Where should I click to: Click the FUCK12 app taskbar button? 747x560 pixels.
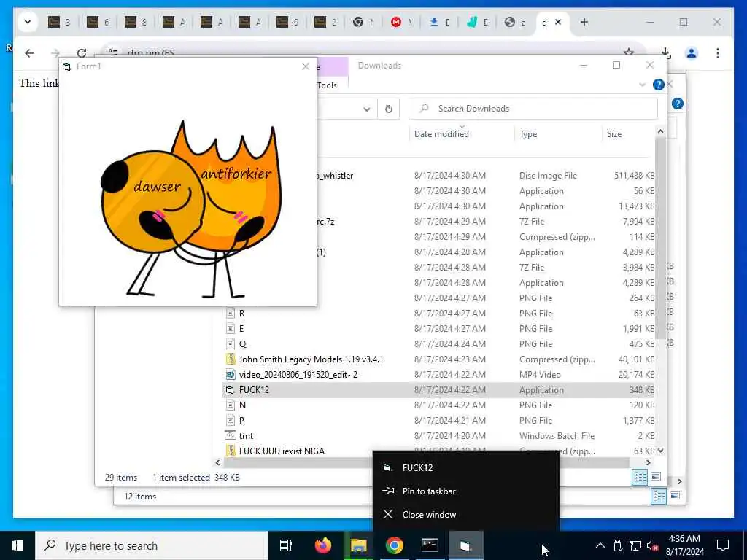465,545
